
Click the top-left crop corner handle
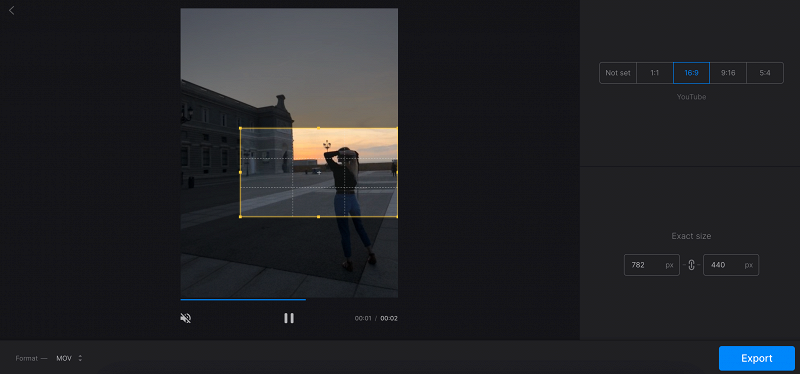pos(240,128)
